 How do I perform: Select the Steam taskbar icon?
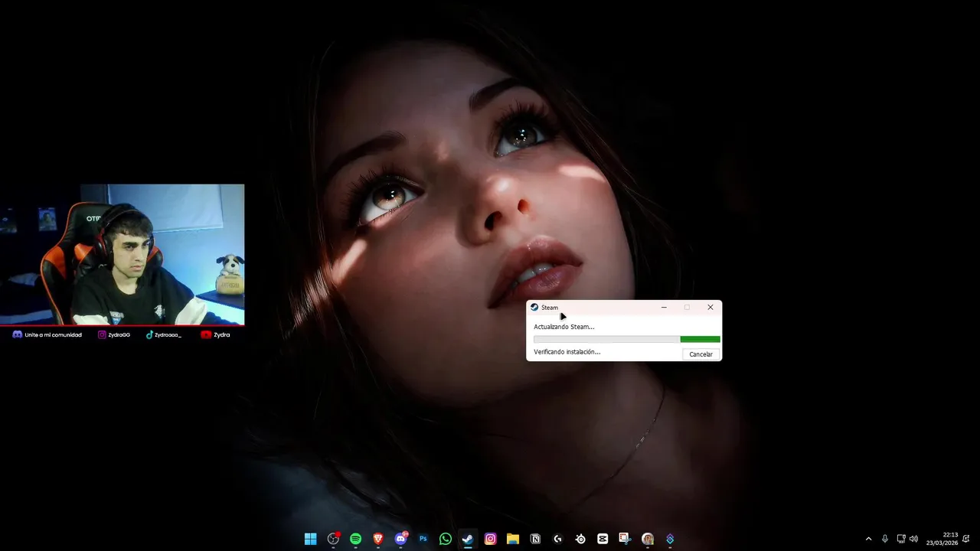468,539
